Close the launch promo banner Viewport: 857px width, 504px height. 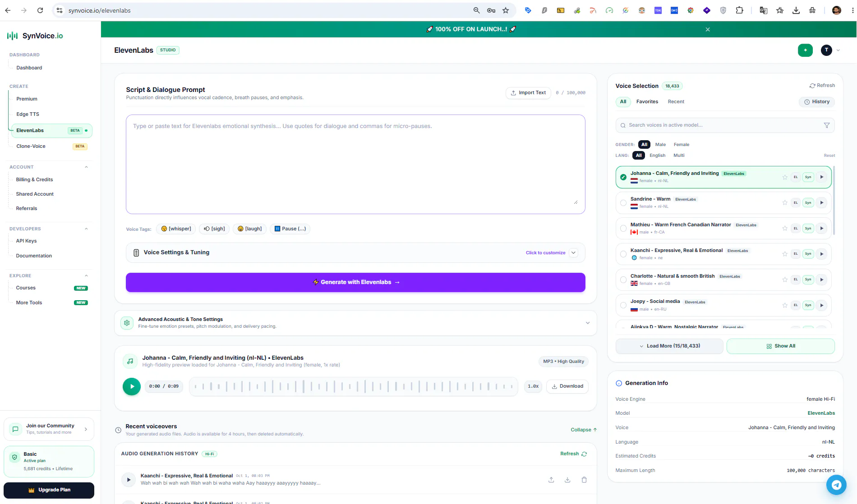point(708,29)
